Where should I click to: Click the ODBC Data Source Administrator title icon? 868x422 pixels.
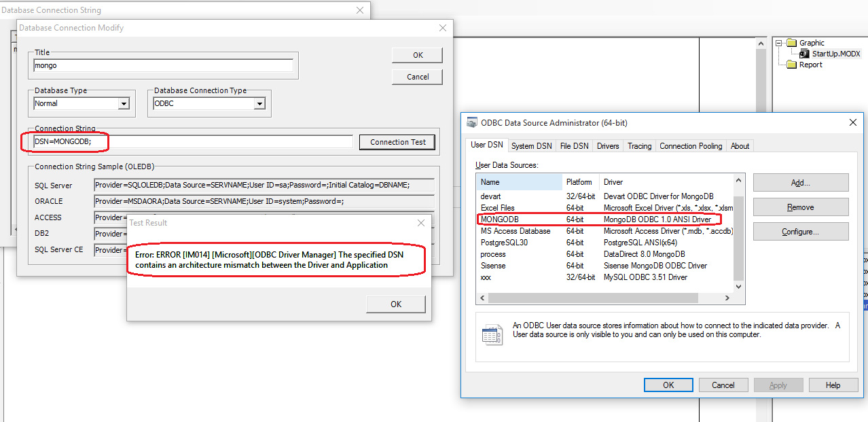(x=471, y=123)
